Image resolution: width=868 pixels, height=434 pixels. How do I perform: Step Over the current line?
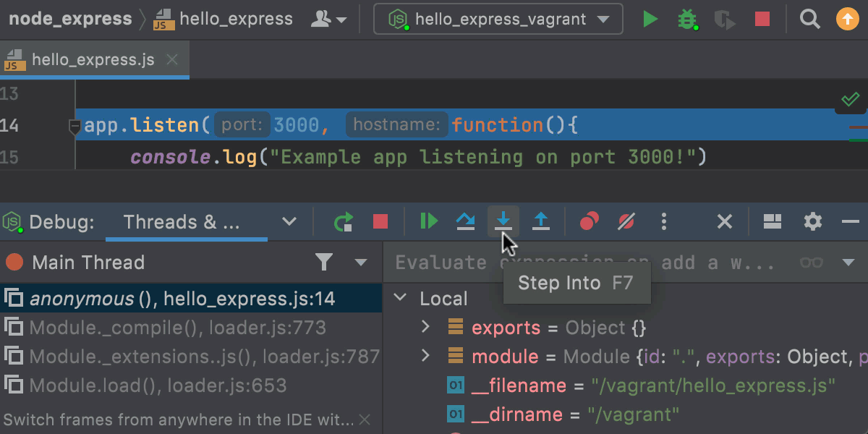tap(466, 221)
